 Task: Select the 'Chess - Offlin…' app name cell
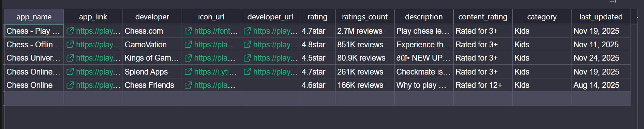pyautogui.click(x=34, y=45)
